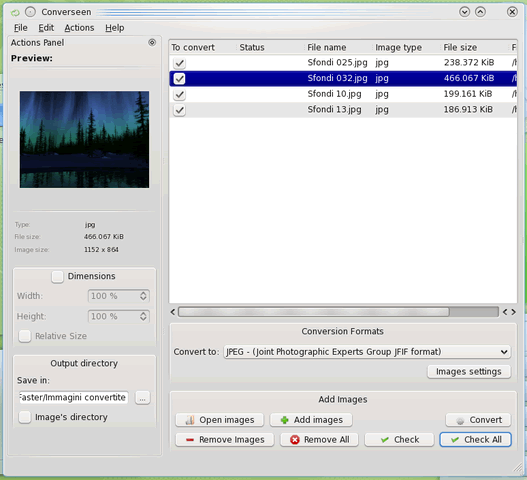This screenshot has height=480, width=527.
Task: Click the Image type column header
Action: (x=406, y=47)
